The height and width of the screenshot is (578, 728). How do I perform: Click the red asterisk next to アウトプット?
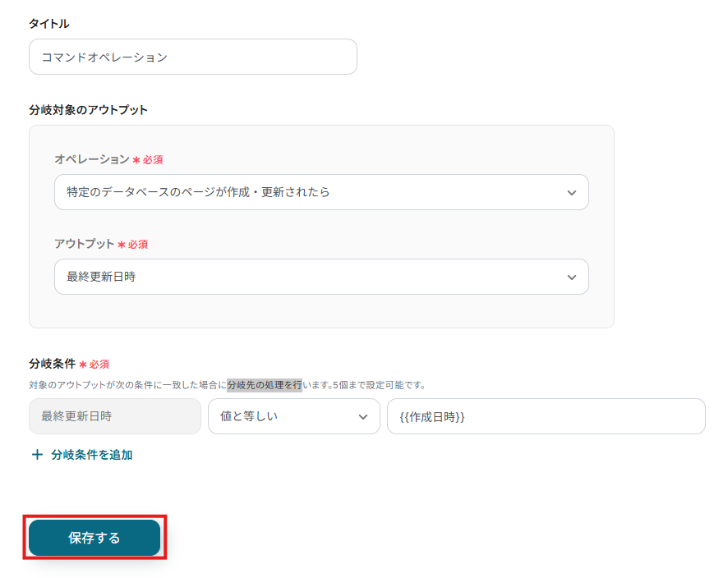pos(122,245)
